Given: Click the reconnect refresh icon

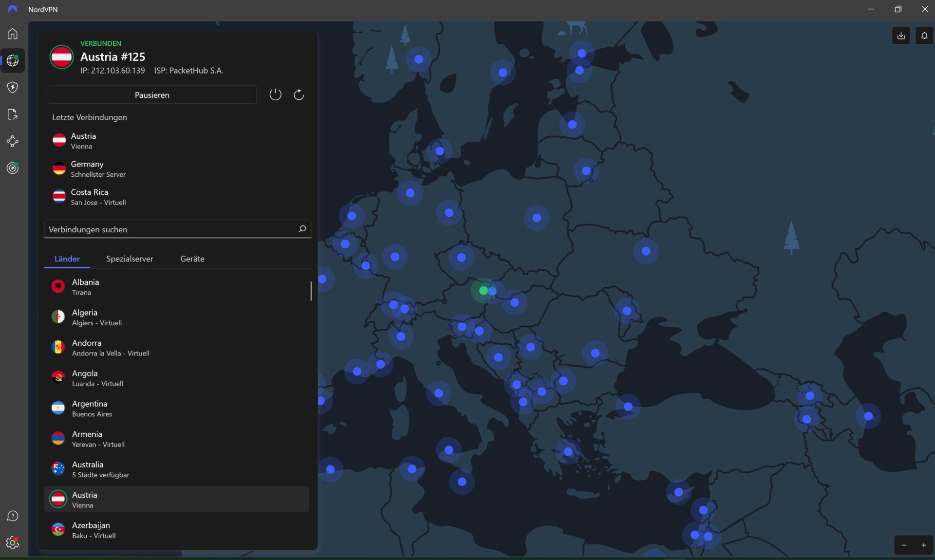Looking at the screenshot, I should tap(299, 94).
